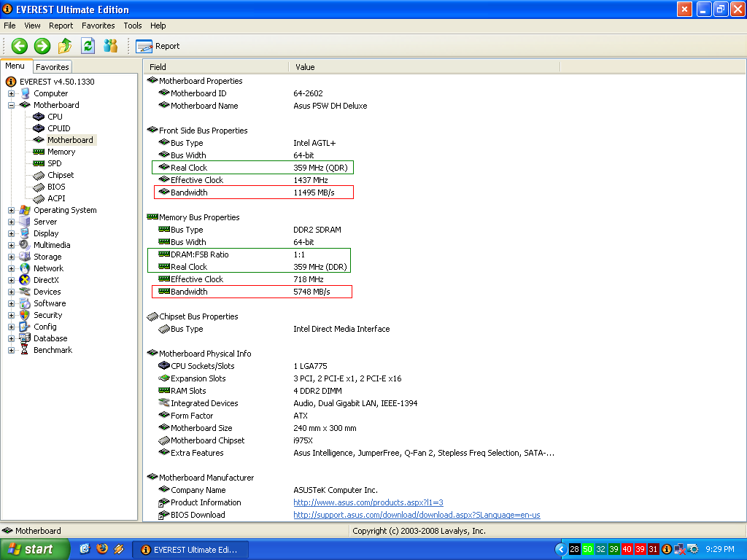
Task: Expand the DirectX tree node
Action: tap(11, 281)
